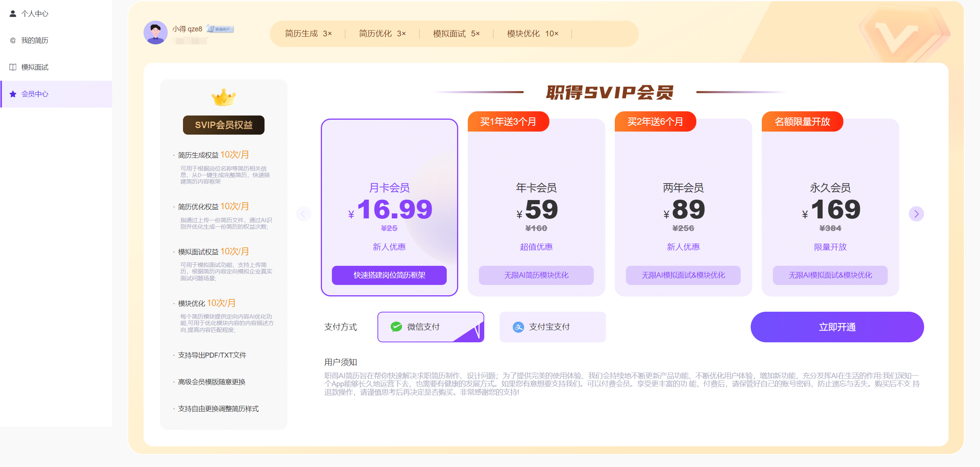Screen dimensions: 980x467
Task: Select the 个人中心 person icon in sidebar
Action: click(13, 13)
